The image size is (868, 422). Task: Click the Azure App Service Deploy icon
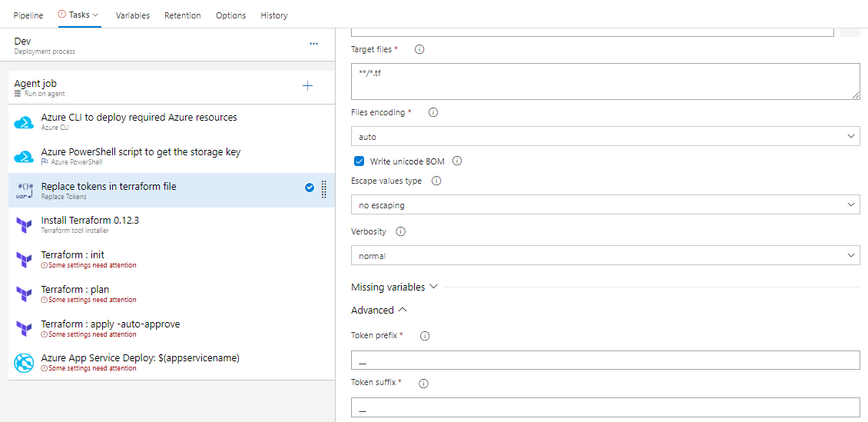click(25, 363)
